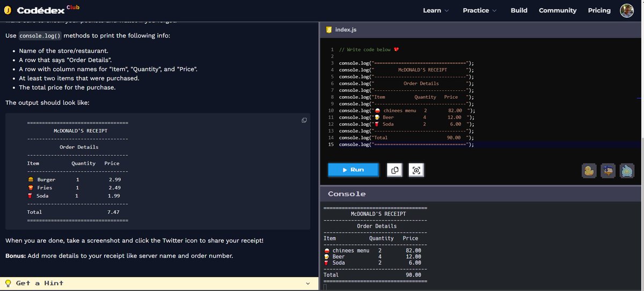Click the blue-hat pixel character icon
Image resolution: width=644 pixels, height=291 pixels.
[608, 170]
